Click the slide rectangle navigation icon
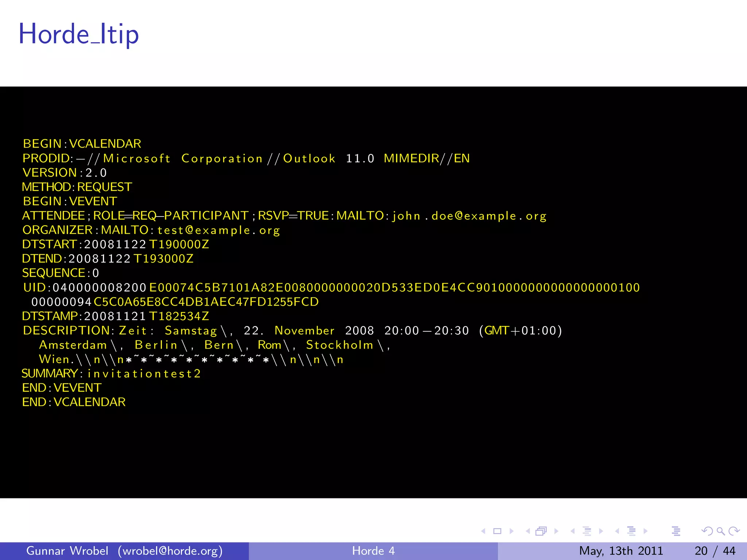This screenshot has height=560, width=747. click(497, 531)
